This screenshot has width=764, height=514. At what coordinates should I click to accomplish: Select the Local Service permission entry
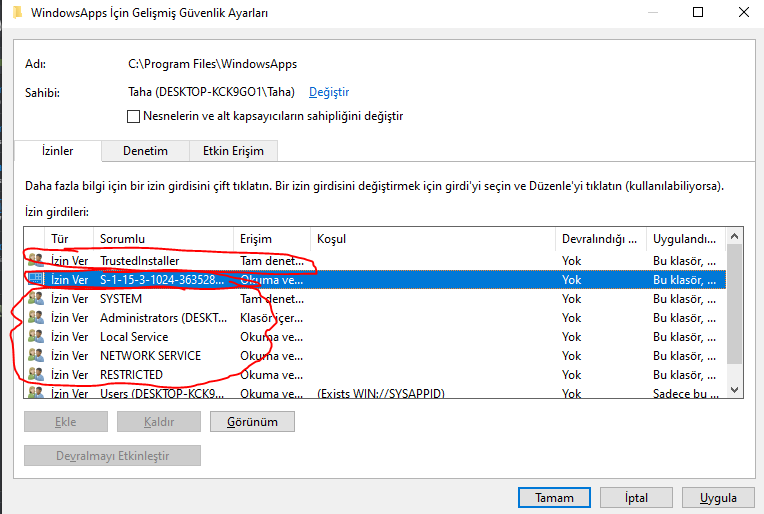tap(375, 337)
